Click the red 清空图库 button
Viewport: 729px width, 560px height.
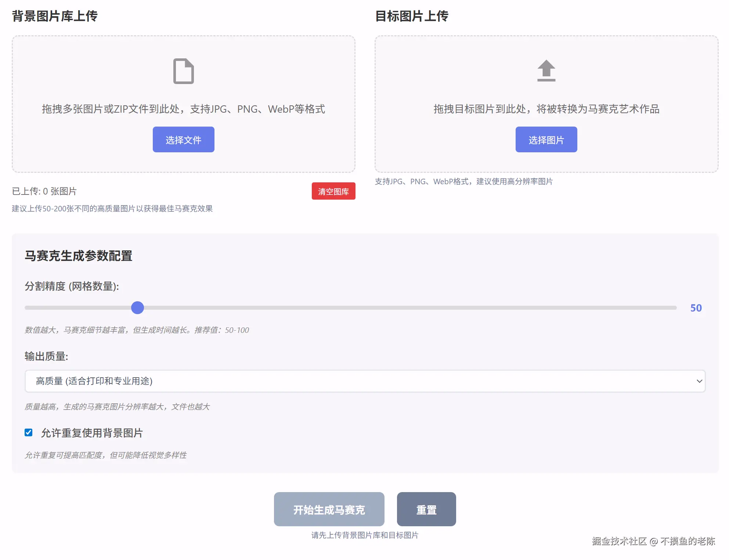coord(333,191)
